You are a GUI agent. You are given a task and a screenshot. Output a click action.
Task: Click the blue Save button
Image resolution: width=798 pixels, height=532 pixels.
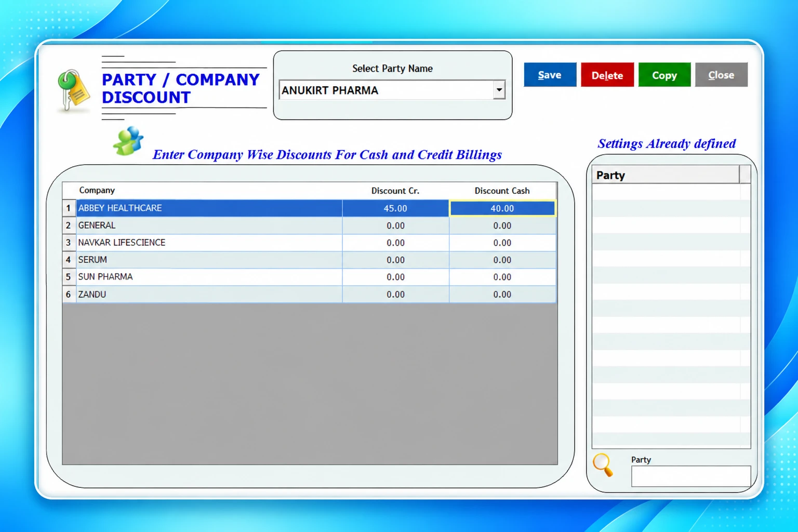(550, 75)
